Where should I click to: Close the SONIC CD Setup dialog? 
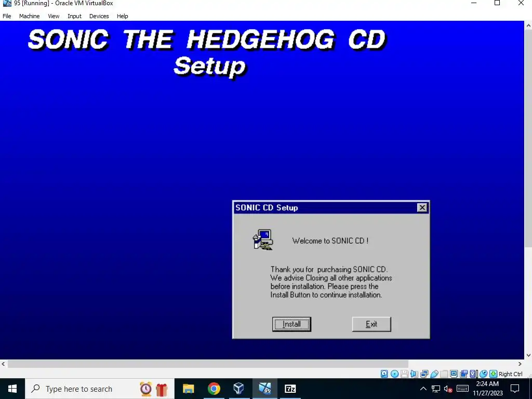pos(422,208)
